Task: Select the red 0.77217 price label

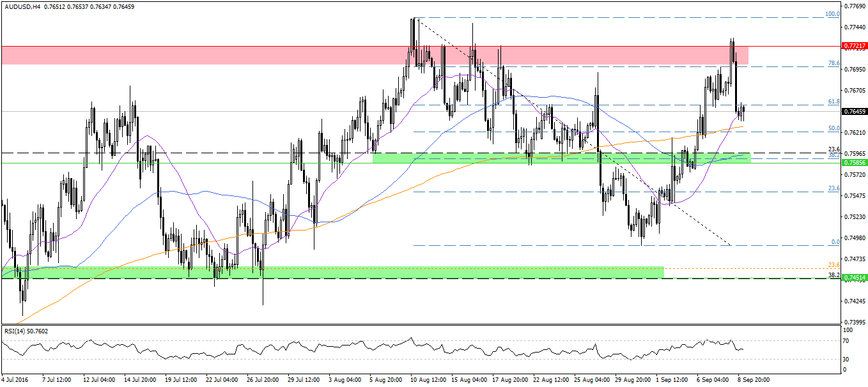Action: click(854, 46)
